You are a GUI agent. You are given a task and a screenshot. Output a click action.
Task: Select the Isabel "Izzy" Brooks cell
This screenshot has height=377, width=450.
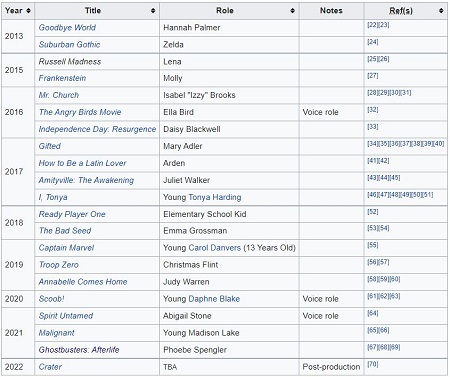[229, 95]
